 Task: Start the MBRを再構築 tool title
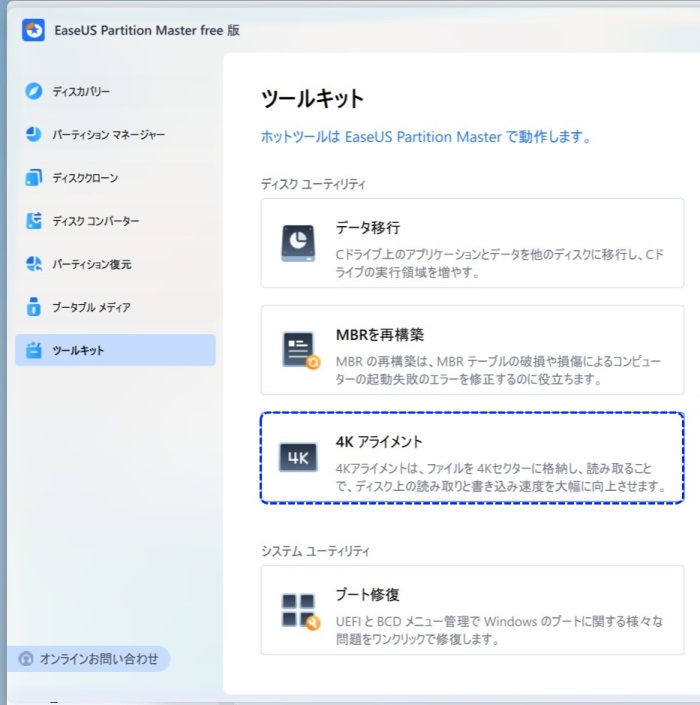(379, 335)
